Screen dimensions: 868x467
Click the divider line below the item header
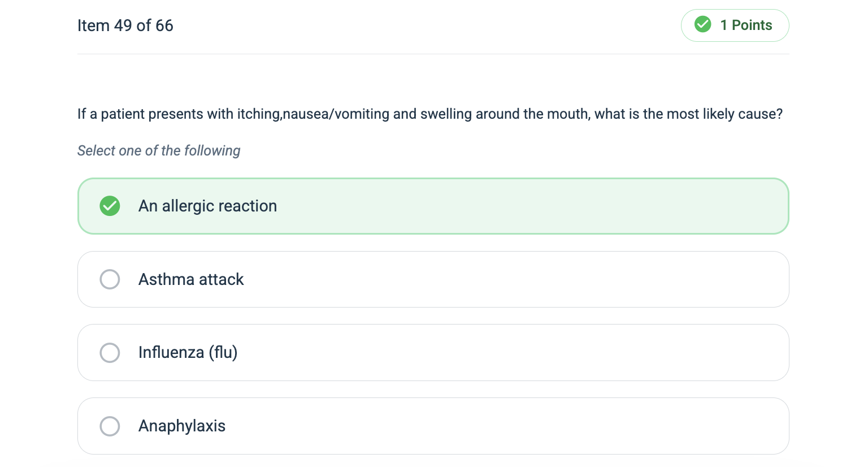point(433,54)
